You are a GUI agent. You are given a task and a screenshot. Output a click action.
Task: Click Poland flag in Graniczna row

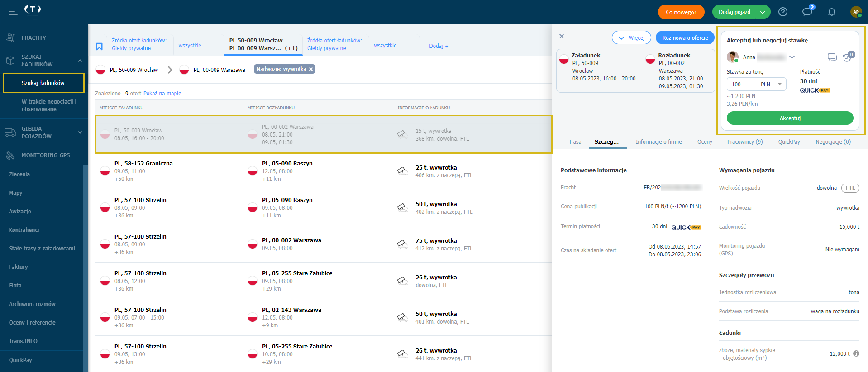pyautogui.click(x=105, y=171)
